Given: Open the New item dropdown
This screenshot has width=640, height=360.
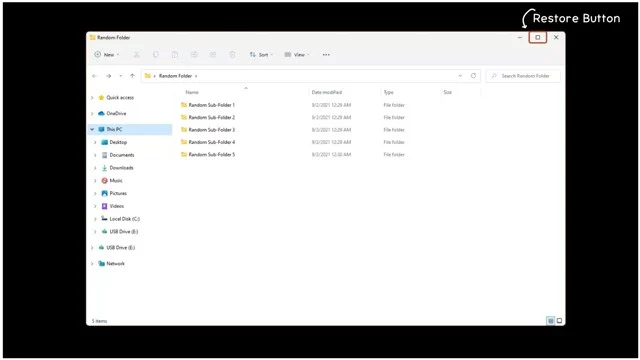Looking at the screenshot, I should click(x=107, y=55).
